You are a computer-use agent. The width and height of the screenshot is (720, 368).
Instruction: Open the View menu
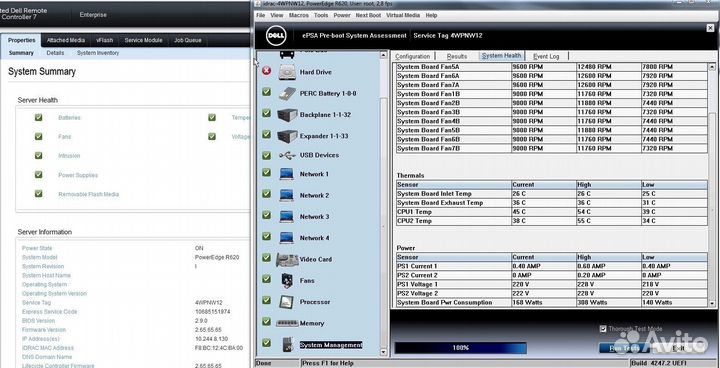pyautogui.click(x=277, y=15)
